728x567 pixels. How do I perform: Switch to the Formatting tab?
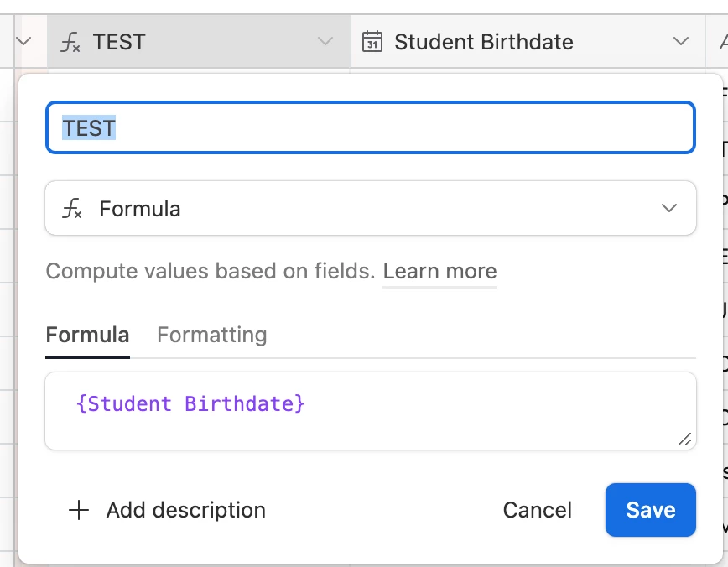tap(211, 336)
